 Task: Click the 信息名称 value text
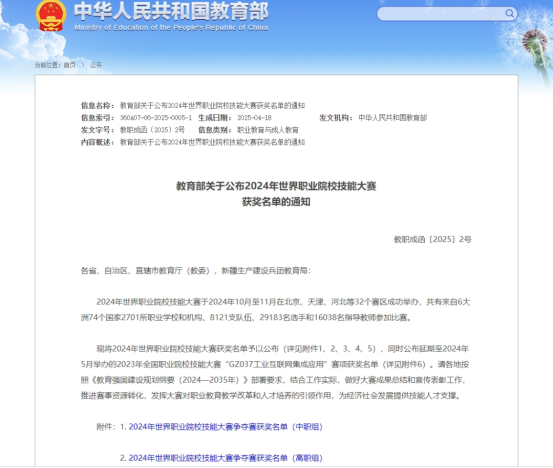(x=212, y=105)
